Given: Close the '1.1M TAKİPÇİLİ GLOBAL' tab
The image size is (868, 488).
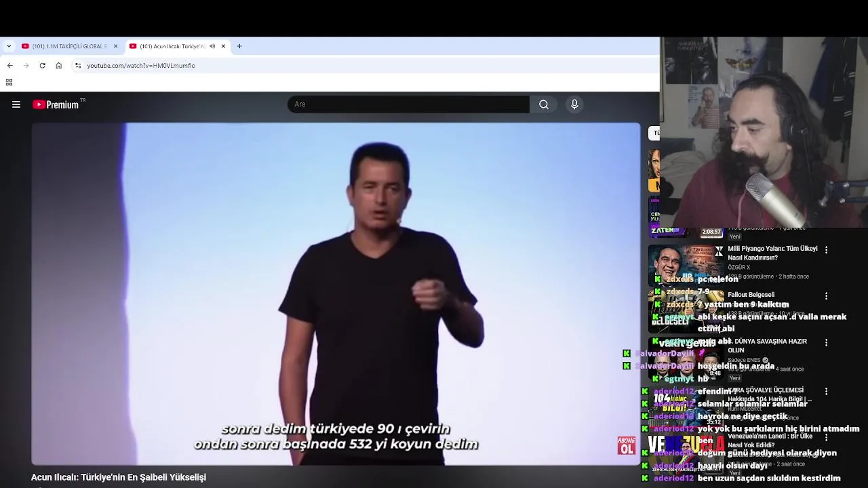Looking at the screenshot, I should click(x=115, y=46).
